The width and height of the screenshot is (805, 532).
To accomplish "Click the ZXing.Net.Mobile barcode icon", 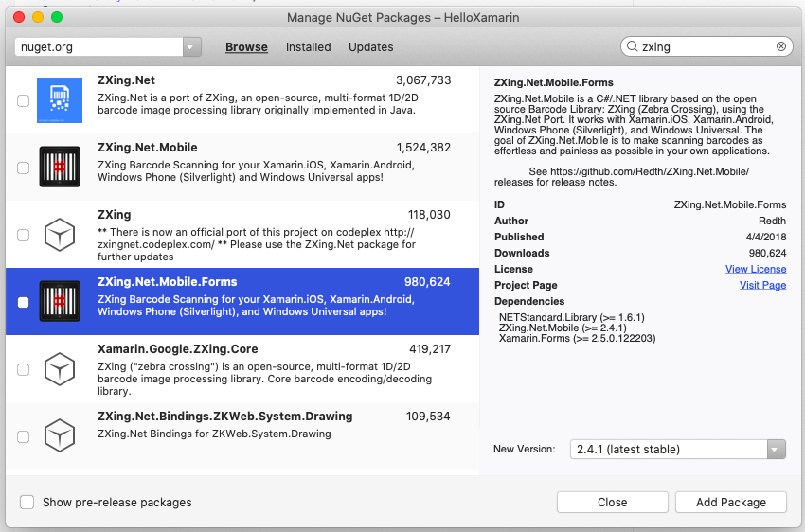I will (60, 167).
